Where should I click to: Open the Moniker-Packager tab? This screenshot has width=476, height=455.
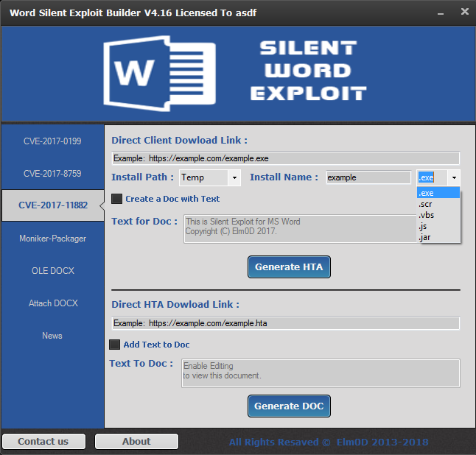[52, 239]
